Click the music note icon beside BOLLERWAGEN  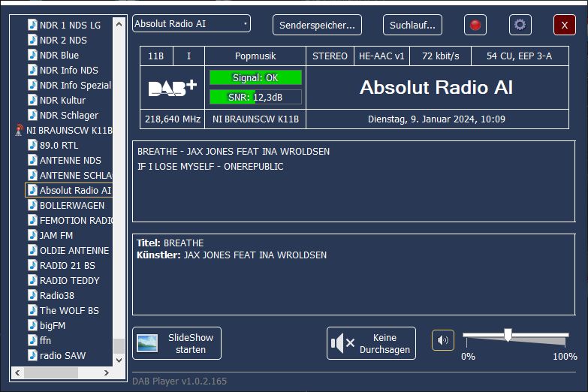(x=32, y=205)
